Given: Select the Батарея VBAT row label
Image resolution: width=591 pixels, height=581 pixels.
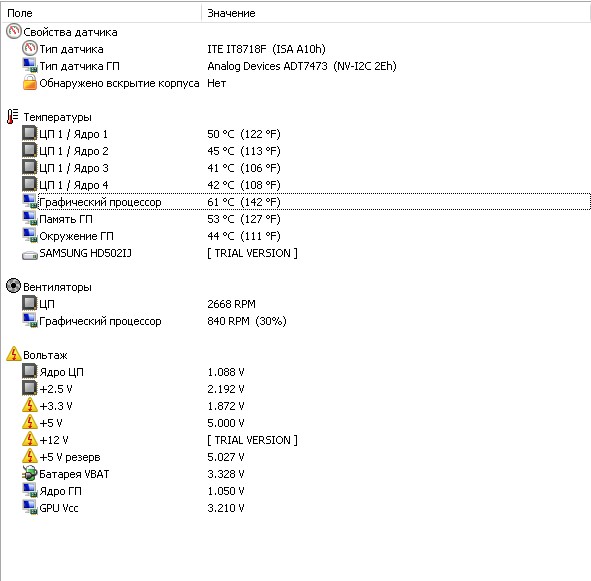Looking at the screenshot, I should coord(74,474).
